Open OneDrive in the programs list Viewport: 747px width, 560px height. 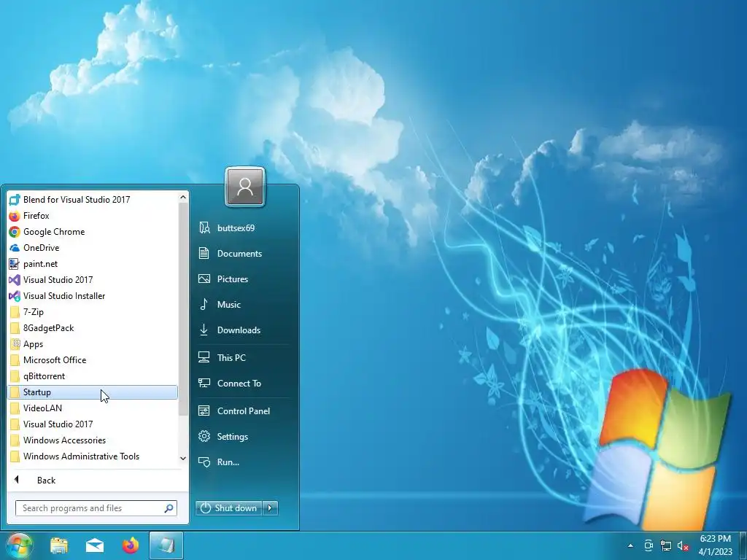pos(93,248)
